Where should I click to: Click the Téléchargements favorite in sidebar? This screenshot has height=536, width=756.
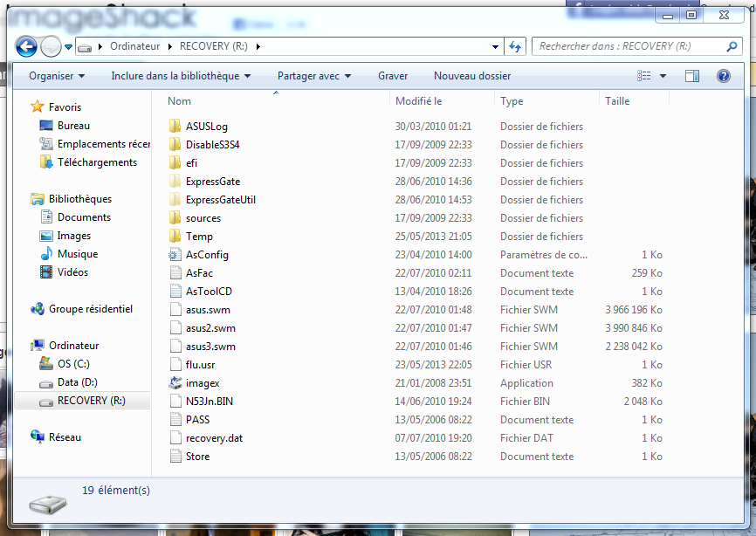point(96,162)
